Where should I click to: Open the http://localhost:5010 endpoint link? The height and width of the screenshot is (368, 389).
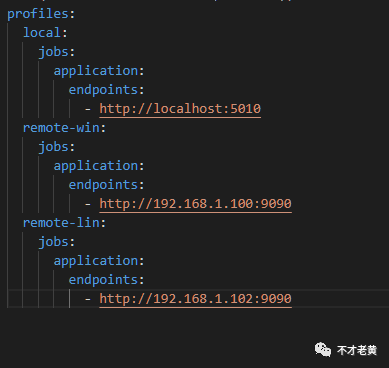click(180, 109)
